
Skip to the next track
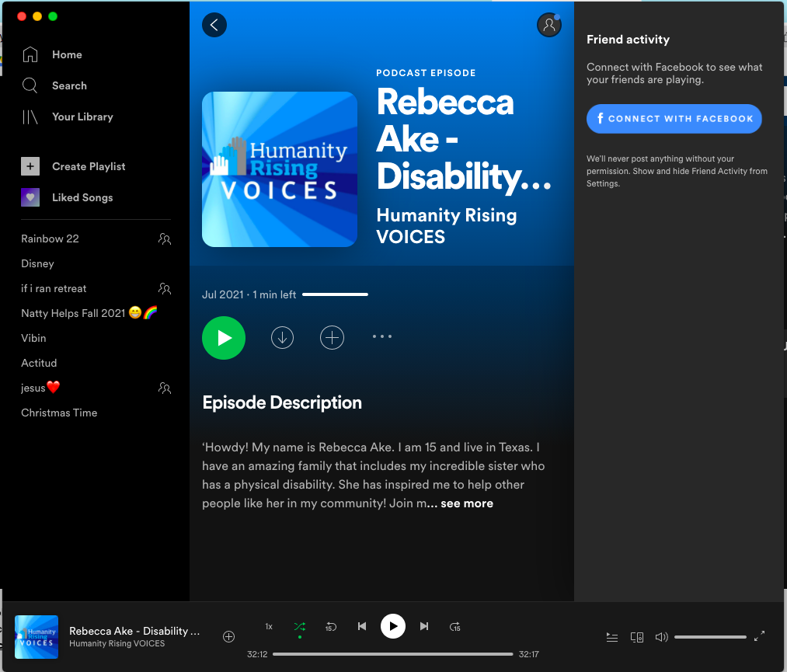click(x=424, y=626)
